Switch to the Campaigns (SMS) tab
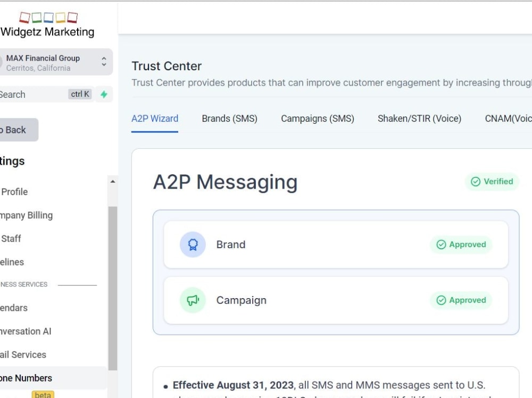This screenshot has width=532, height=398. click(318, 118)
